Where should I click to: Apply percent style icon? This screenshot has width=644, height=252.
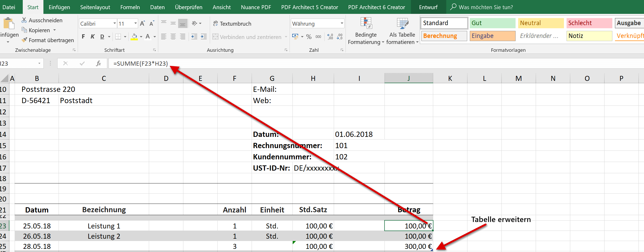309,37
